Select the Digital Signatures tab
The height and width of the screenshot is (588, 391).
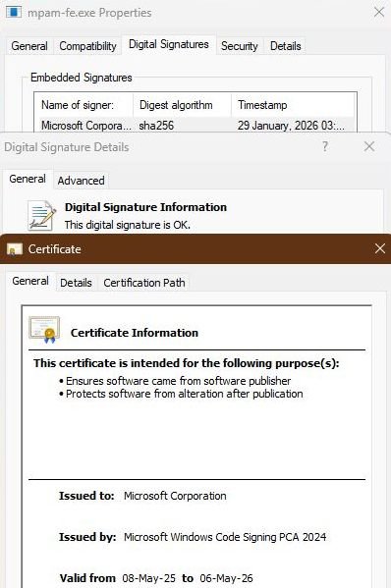pos(168,44)
